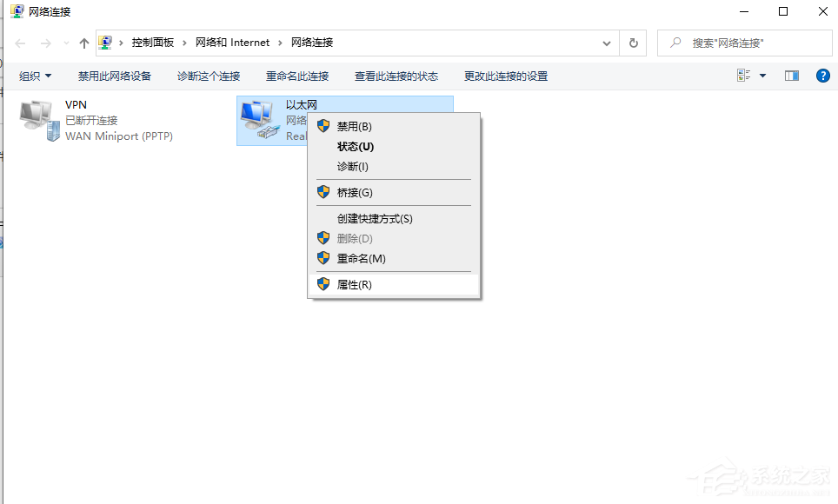Click the Network Connections icon in address bar

(106, 42)
